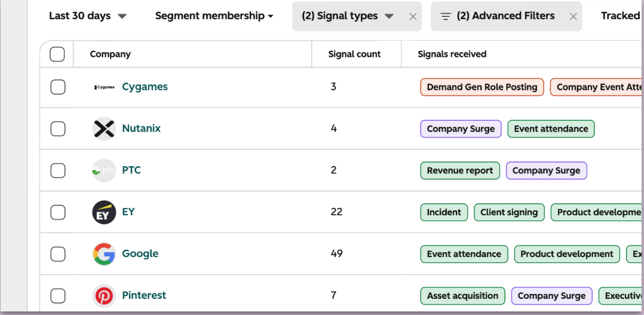Click Company Surge tag in Nutanix row
The height and width of the screenshot is (315, 644).
coord(461,129)
